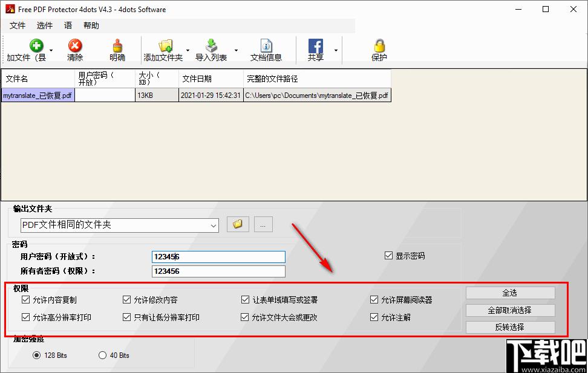Click the empty user password cell in file row
Viewport: 588px width, 373px height.
(x=105, y=96)
